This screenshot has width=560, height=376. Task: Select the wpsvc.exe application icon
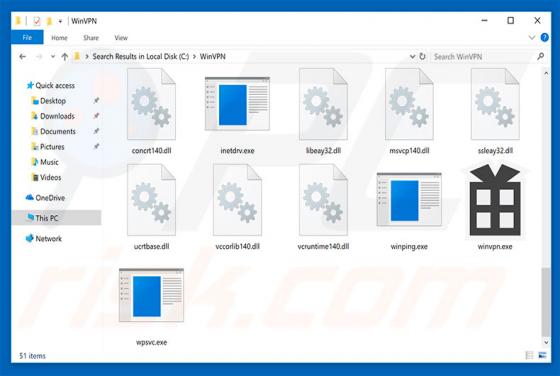(151, 295)
